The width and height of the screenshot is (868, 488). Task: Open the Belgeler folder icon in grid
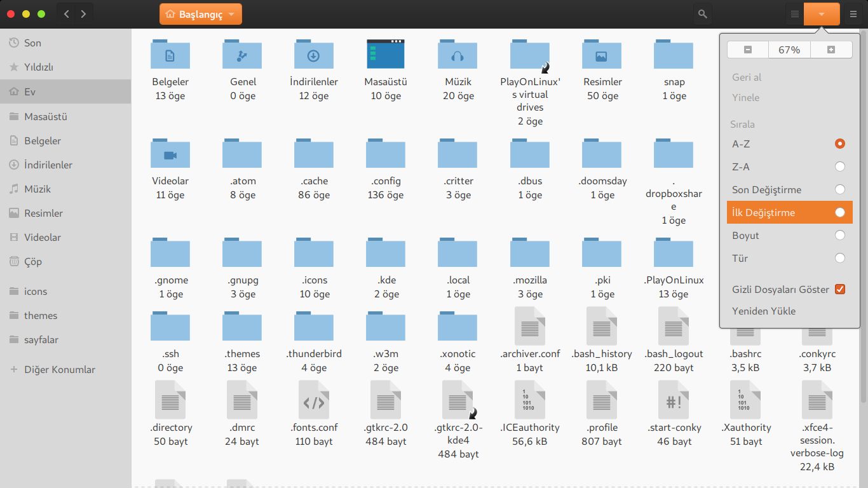[170, 55]
